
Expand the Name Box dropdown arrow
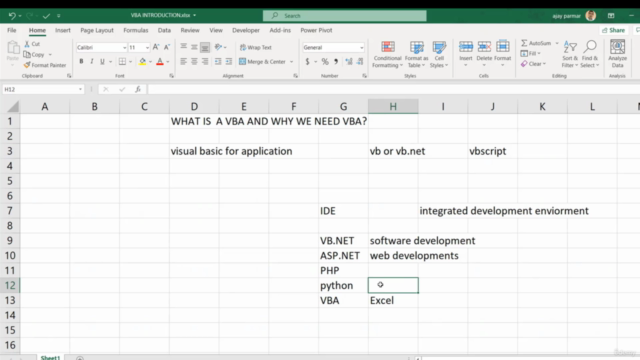(80, 89)
